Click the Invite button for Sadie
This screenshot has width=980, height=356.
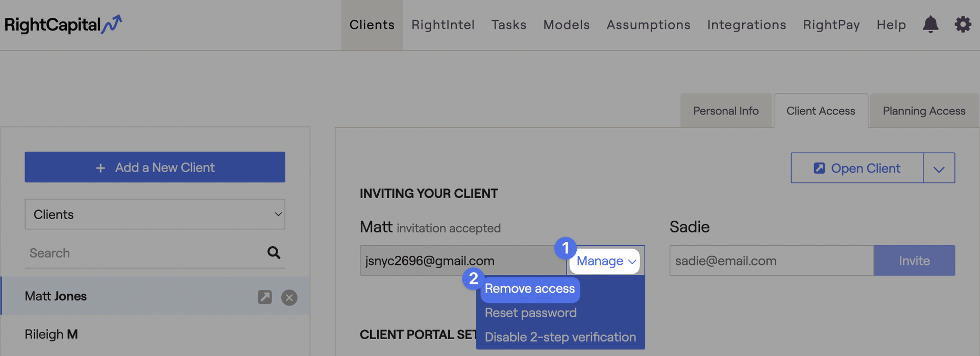click(914, 260)
